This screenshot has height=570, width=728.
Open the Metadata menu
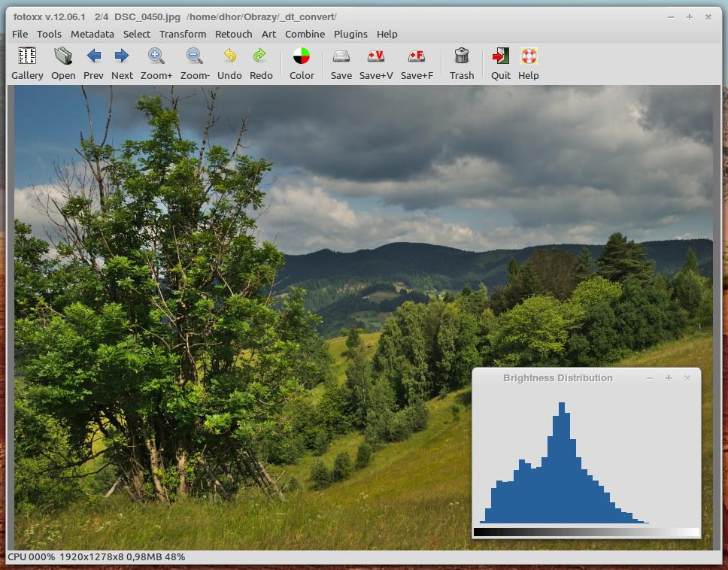(x=93, y=34)
